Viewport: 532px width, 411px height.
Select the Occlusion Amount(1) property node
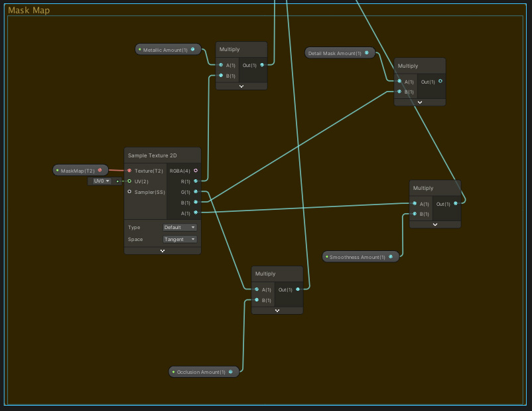201,372
